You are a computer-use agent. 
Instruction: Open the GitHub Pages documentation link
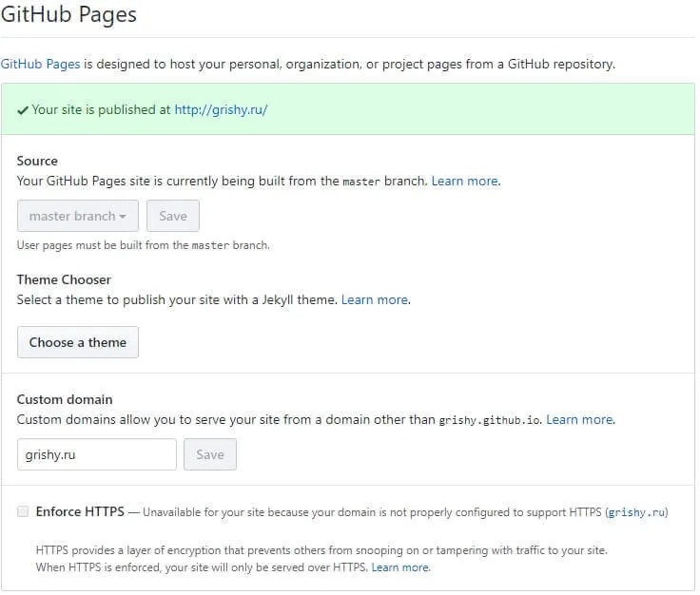[x=40, y=65]
